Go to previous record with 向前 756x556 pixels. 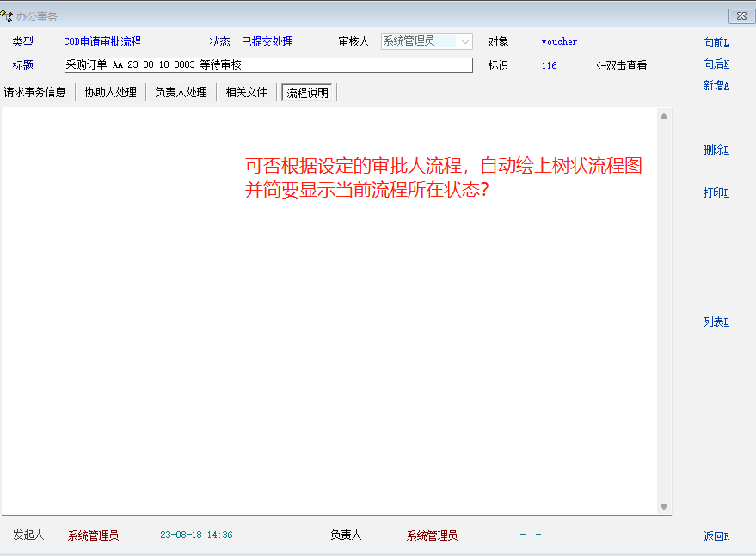tap(716, 42)
